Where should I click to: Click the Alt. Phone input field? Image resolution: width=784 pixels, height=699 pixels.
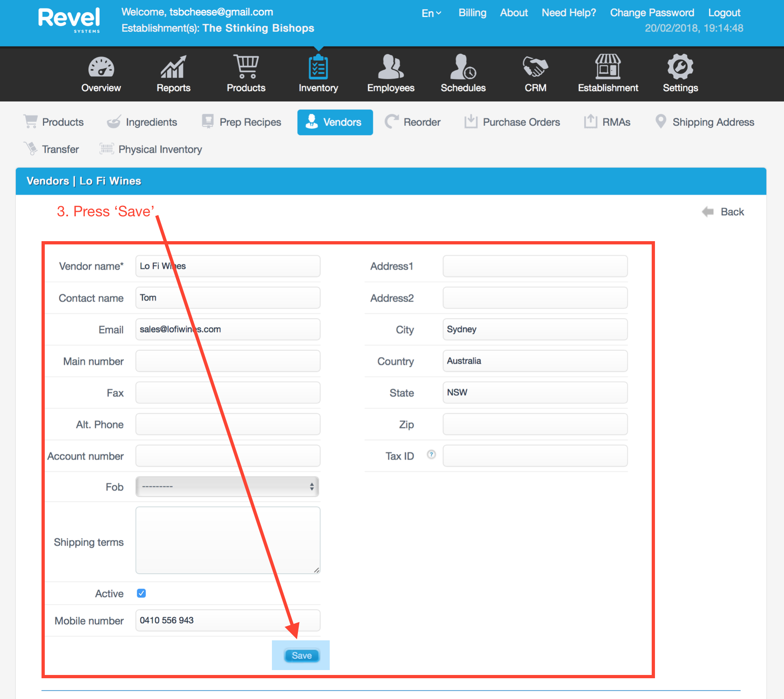coord(228,424)
